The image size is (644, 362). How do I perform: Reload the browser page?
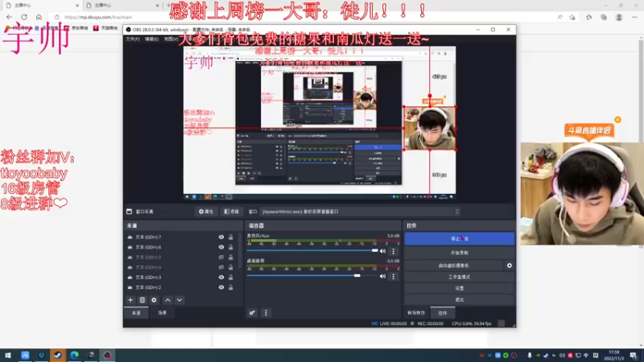[x=24, y=17]
